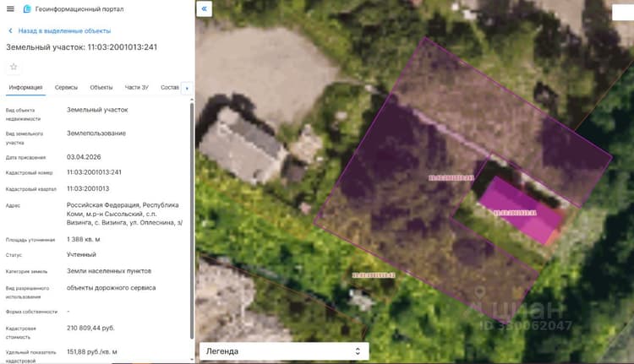
Task: Click the Геоинформационный портал logo icon
Action: 27,9
